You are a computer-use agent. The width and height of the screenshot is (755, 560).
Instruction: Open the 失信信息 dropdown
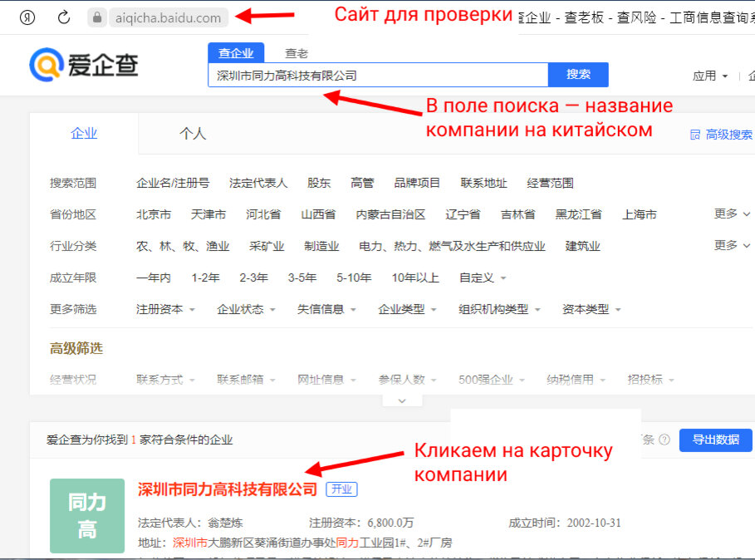pyautogui.click(x=326, y=309)
